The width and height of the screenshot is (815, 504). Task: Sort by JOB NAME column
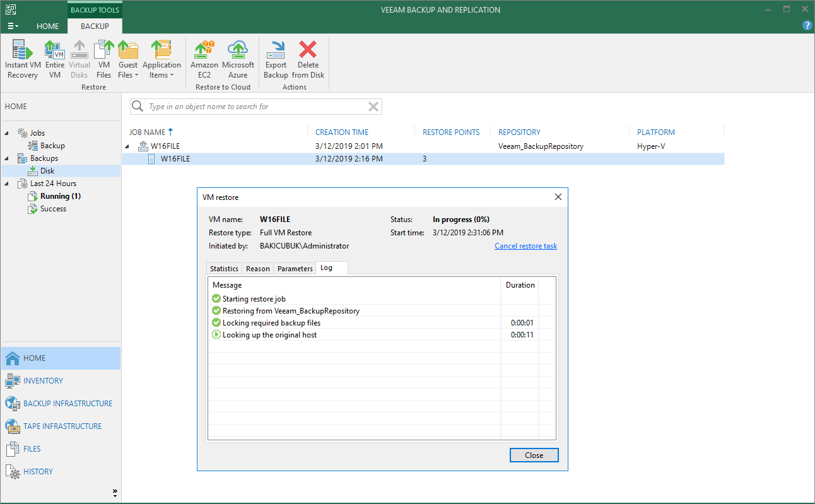[151, 132]
